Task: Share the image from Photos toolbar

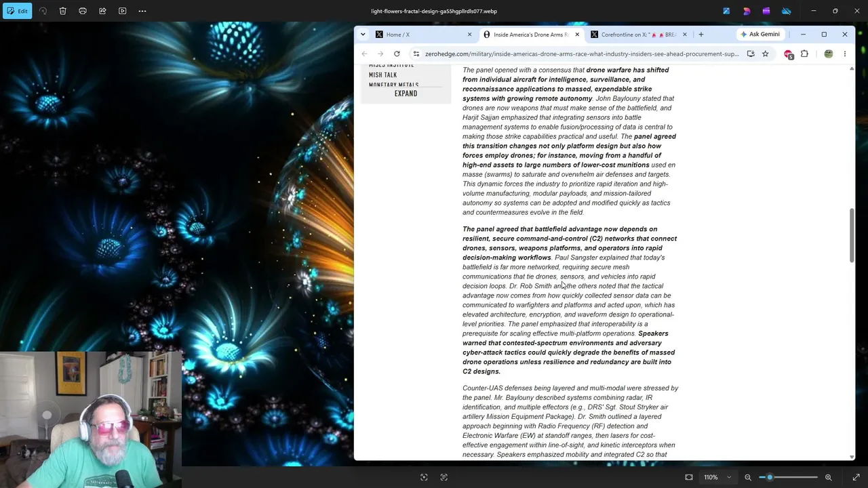Action: 102,11
